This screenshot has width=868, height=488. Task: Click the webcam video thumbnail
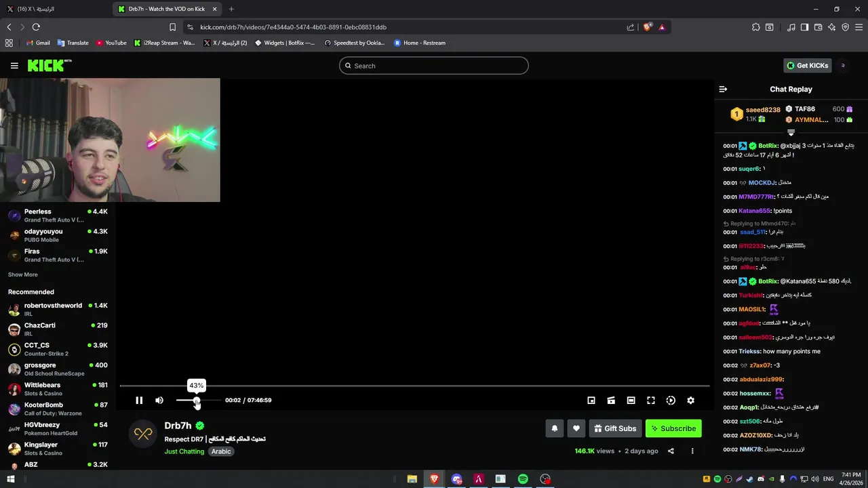[110, 140]
